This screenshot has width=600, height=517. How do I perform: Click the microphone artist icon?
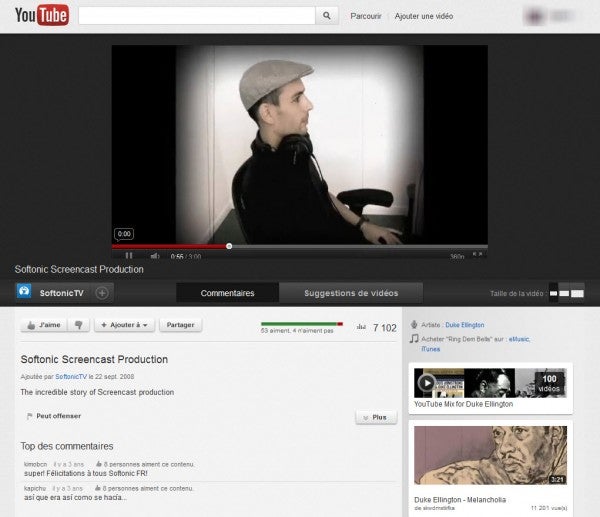[414, 325]
